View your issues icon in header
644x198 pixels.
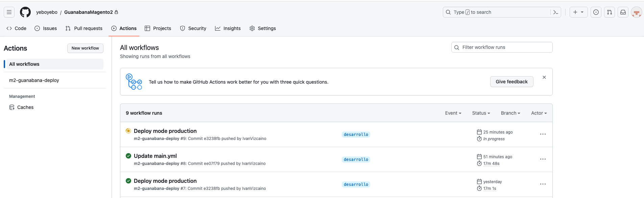[x=596, y=12]
